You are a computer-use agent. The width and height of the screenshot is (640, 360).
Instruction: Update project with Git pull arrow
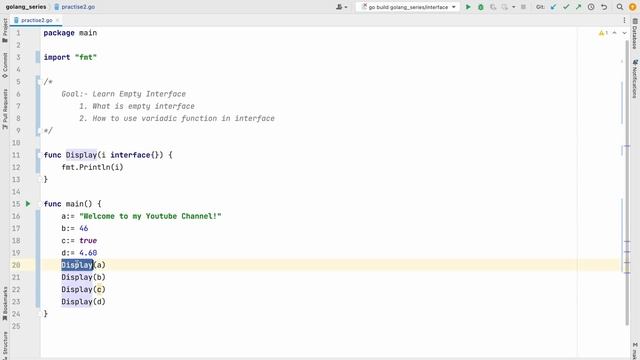[x=553, y=7]
